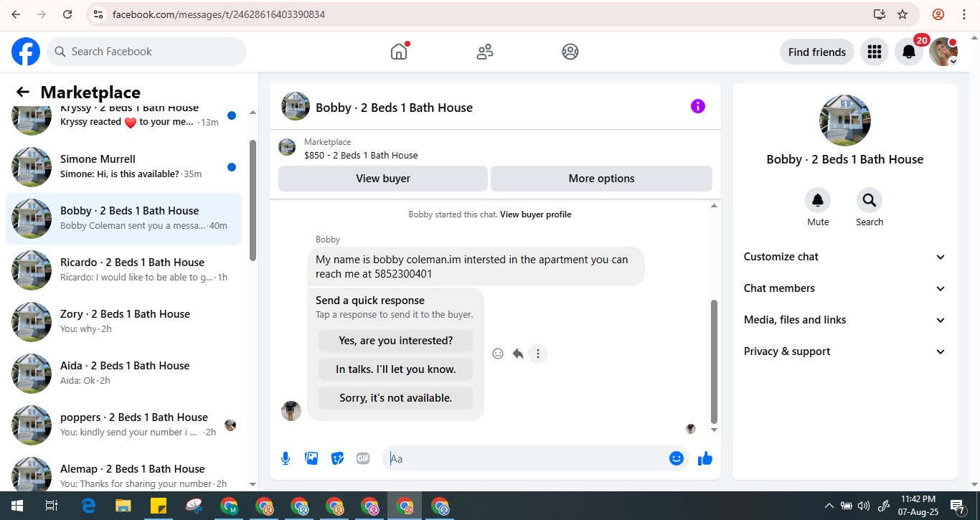Viewport: 980px width, 520px height.
Task: Open Kryssy 2 Beds 1 Bath House chat
Action: pos(123,120)
